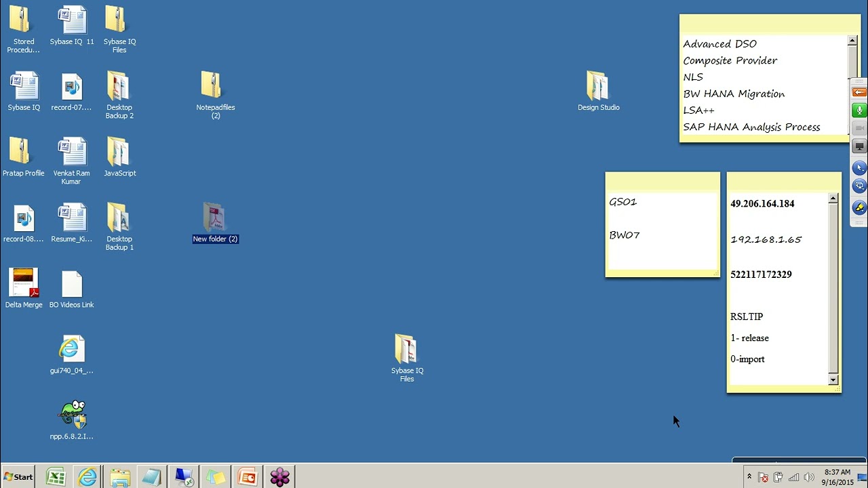Click 'LSA++' line in sticky note
This screenshot has width=868, height=488.
tap(698, 110)
